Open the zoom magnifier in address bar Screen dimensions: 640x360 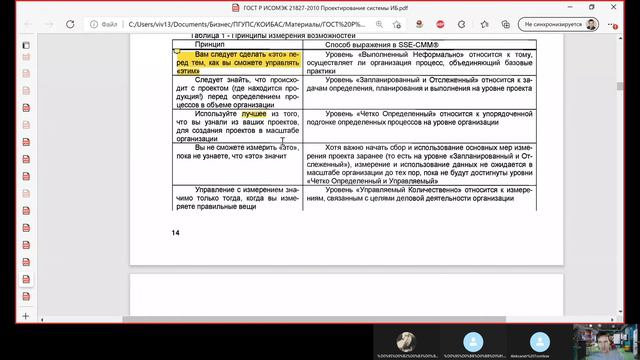coord(380,24)
